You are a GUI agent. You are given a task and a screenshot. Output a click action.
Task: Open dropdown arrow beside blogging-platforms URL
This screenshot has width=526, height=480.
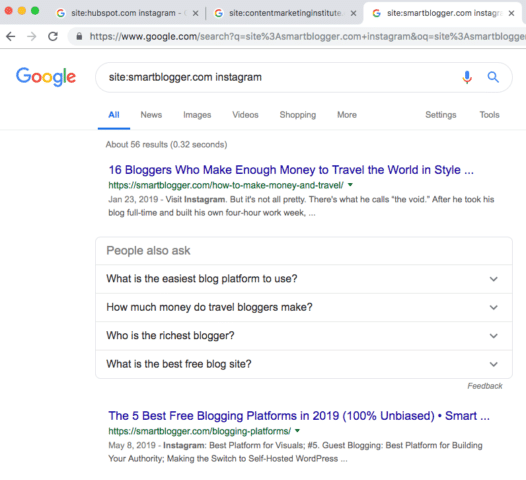(297, 431)
